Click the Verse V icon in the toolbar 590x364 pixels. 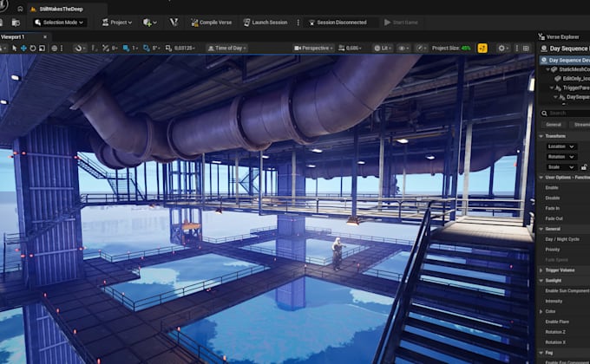tap(174, 23)
